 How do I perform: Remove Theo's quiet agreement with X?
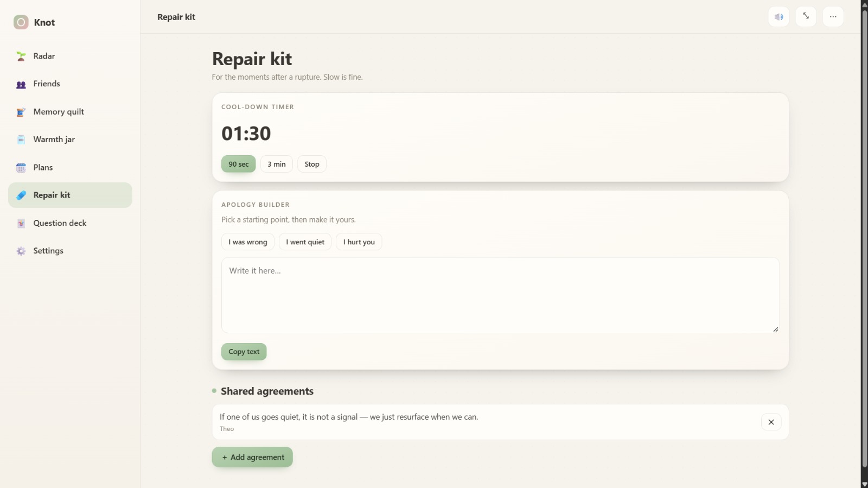pos(771,422)
